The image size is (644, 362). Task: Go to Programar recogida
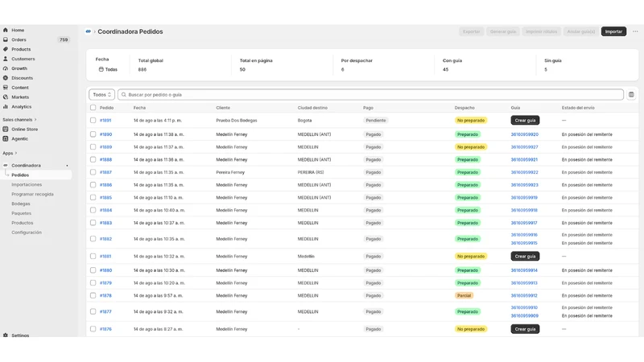[32, 194]
